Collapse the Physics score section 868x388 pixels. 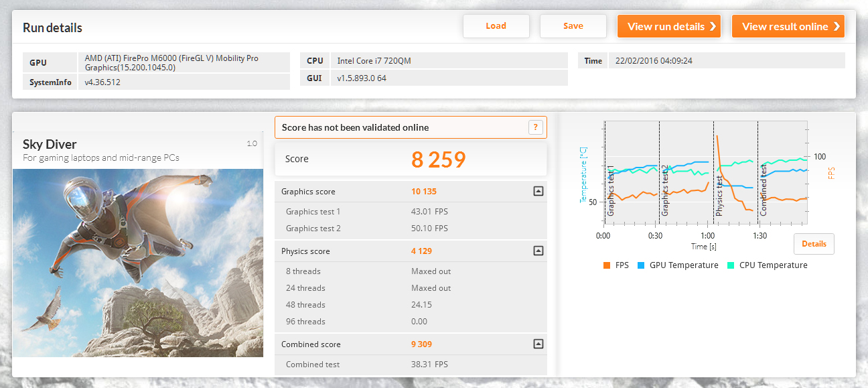click(x=538, y=251)
